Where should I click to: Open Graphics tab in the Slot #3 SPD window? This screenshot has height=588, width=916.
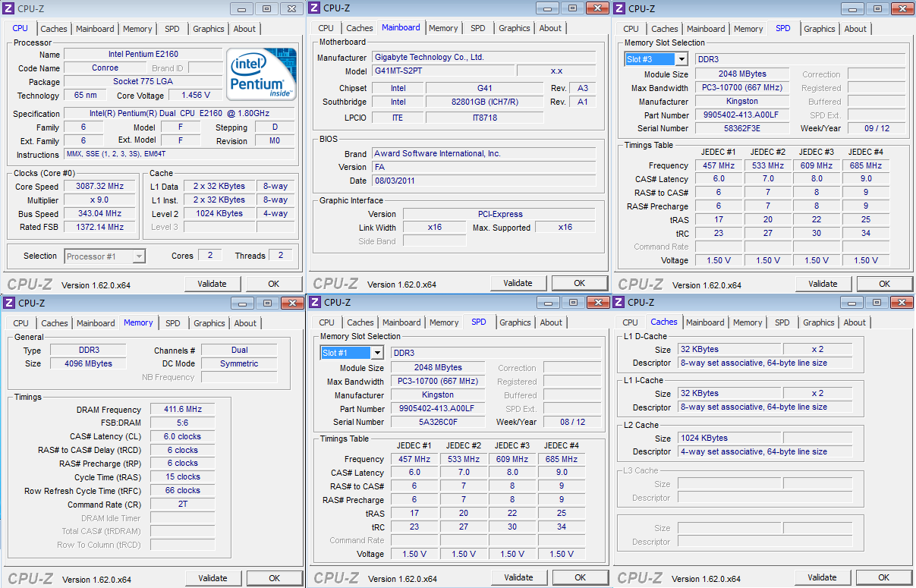(x=820, y=29)
